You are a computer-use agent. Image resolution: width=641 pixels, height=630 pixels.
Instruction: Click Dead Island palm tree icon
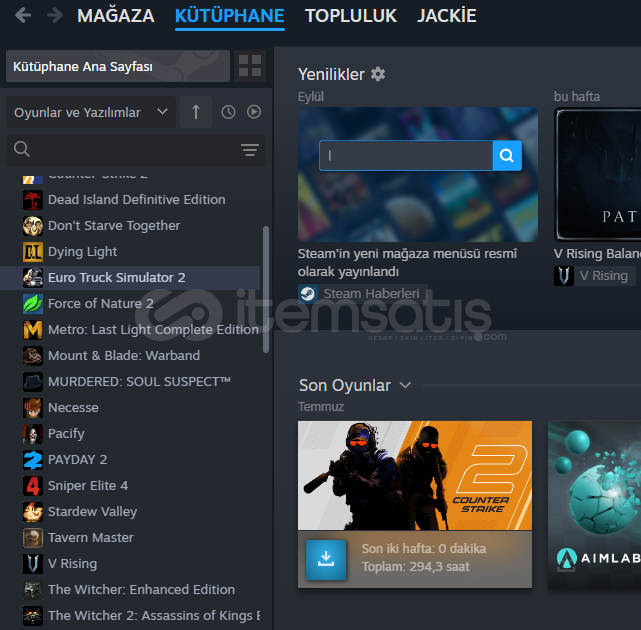coord(33,200)
